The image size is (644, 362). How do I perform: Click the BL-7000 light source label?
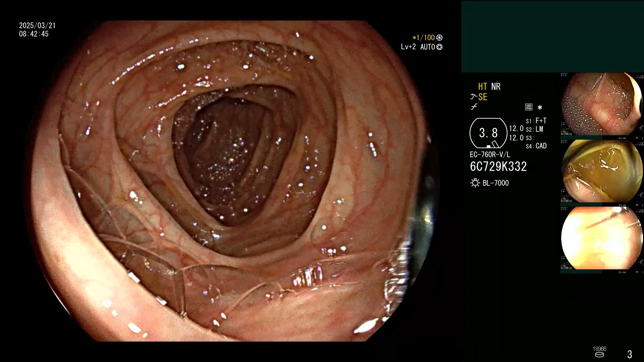(x=495, y=183)
